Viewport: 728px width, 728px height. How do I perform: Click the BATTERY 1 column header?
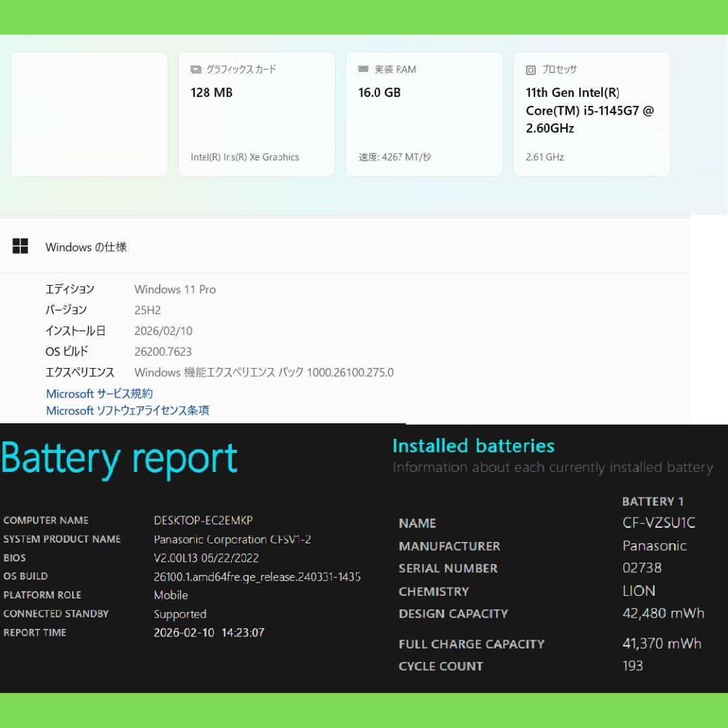[653, 502]
